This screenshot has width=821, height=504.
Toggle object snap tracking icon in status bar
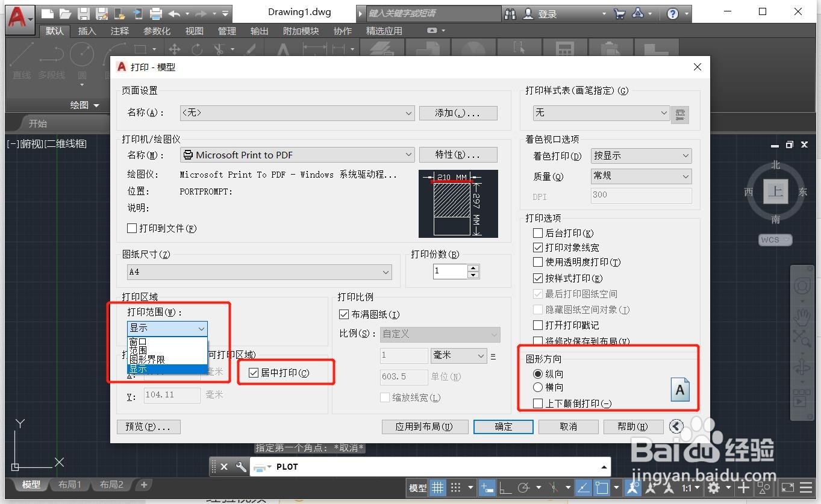click(x=582, y=487)
